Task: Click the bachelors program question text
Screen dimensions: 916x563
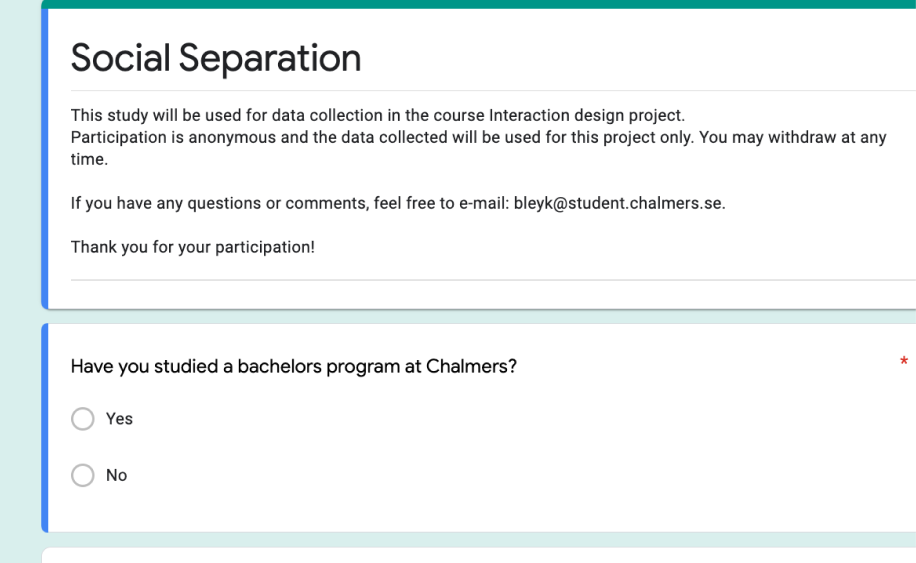Action: (x=294, y=367)
